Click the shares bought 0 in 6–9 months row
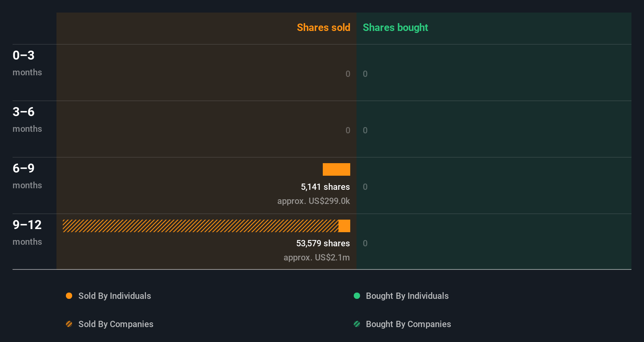Screen dimensions: 644x342 coord(365,187)
